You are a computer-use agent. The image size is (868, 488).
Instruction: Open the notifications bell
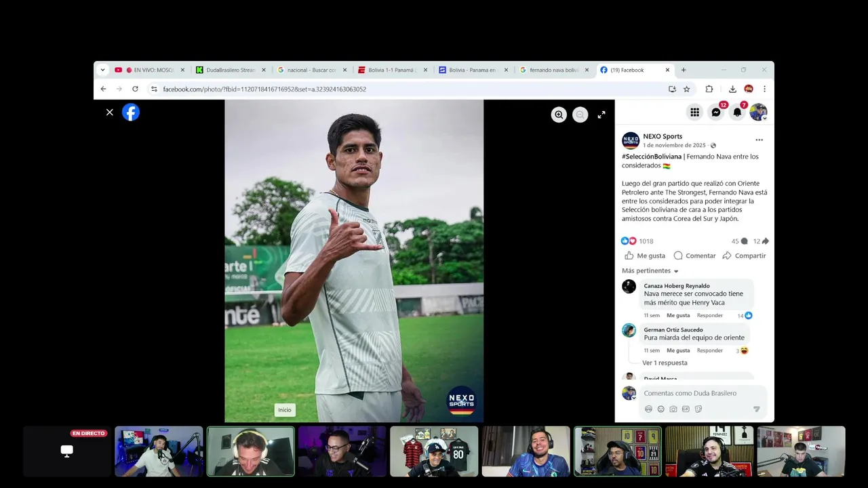(x=737, y=113)
